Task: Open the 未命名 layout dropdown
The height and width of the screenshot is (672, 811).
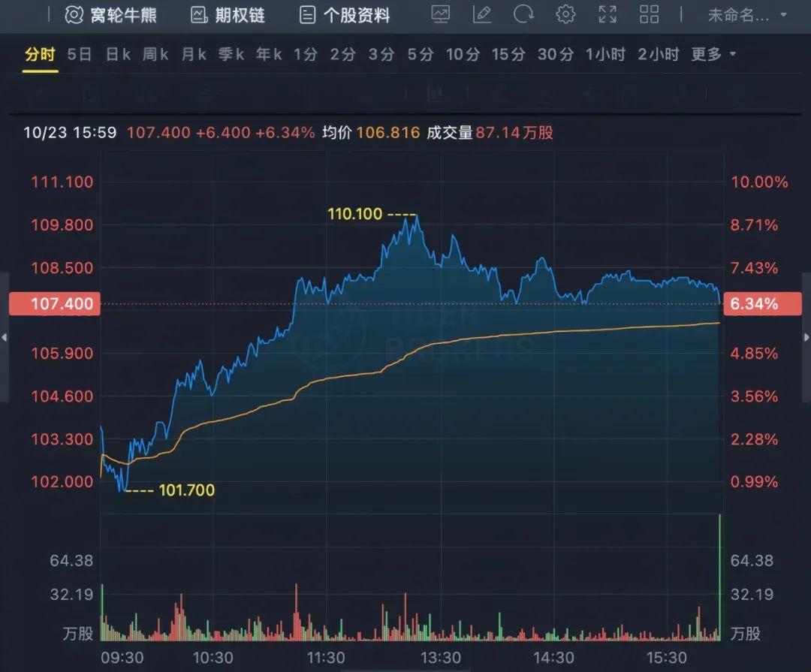Action: point(747,16)
